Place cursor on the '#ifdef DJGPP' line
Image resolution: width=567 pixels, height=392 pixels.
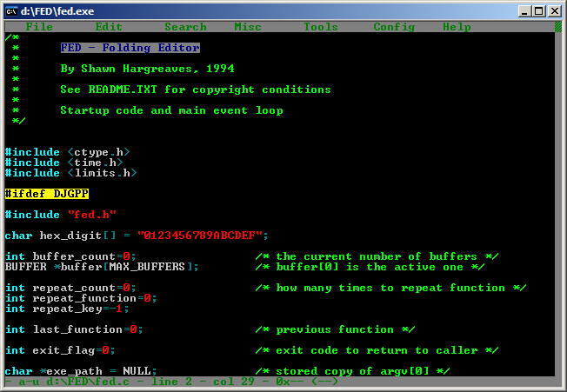(46, 194)
